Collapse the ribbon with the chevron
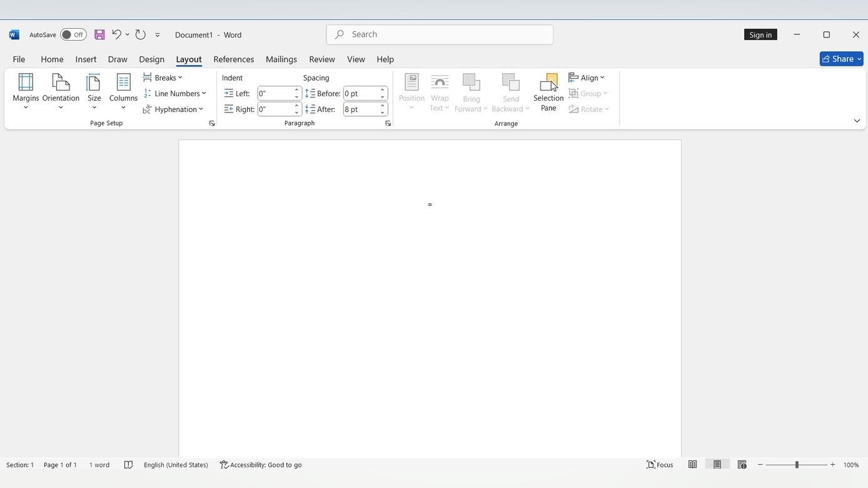 click(x=857, y=121)
